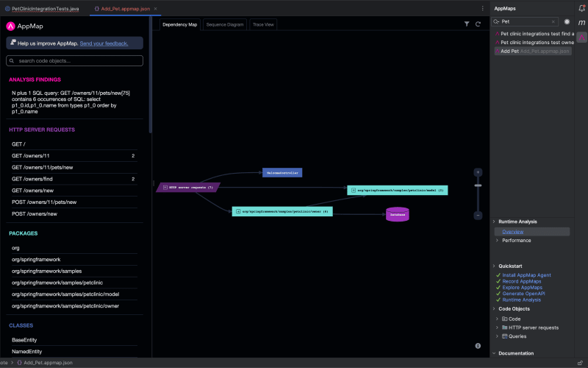The width and height of the screenshot is (588, 368).
Task: Click the AppMap logo in sidebar
Action: coord(25,26)
